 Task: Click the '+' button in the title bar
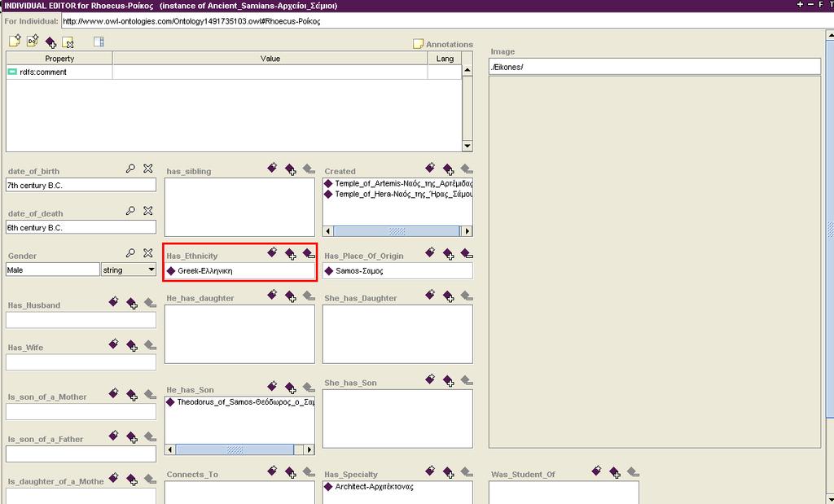pyautogui.click(x=800, y=4)
